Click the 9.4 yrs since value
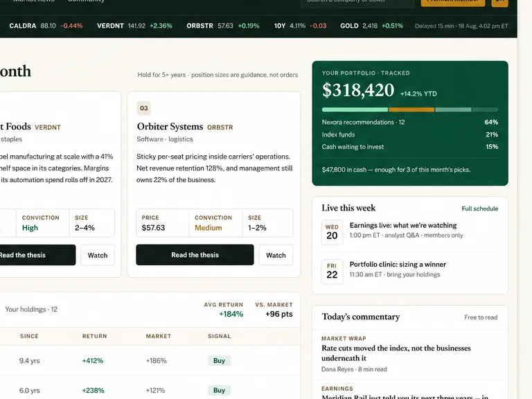This screenshot has width=532, height=399. pyautogui.click(x=30, y=361)
